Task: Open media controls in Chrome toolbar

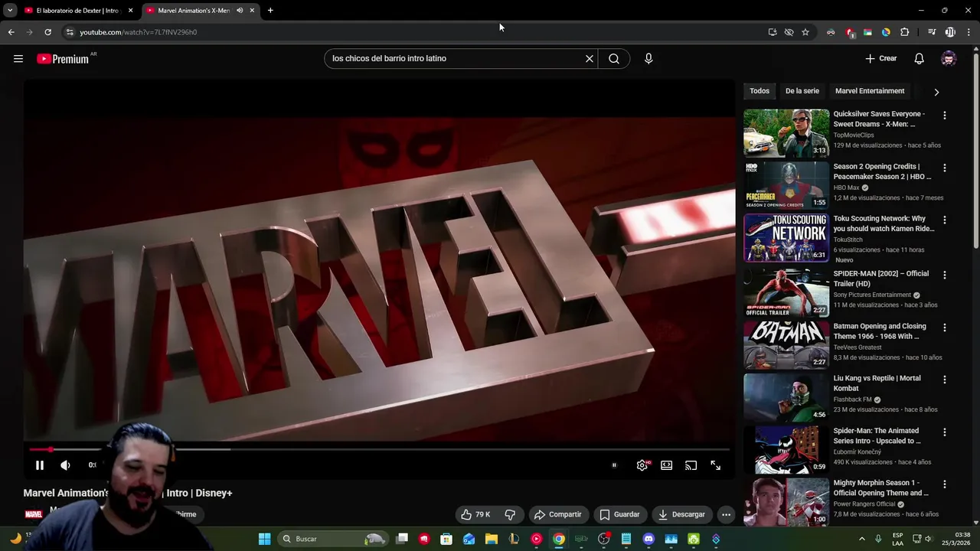Action: click(932, 32)
